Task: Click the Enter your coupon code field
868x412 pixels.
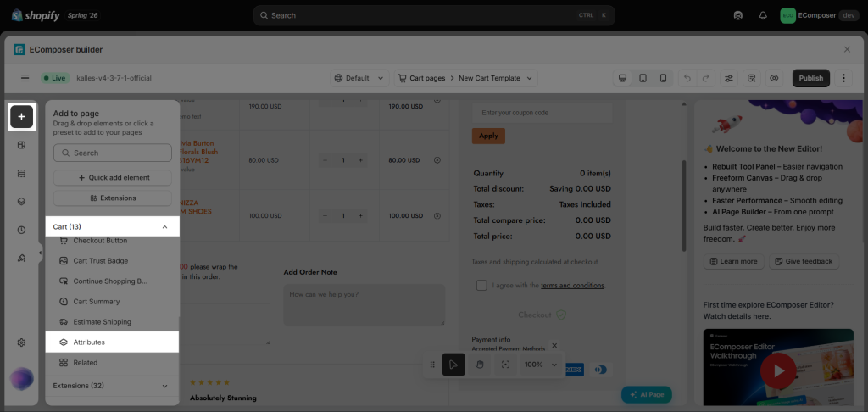Action: 542,113
